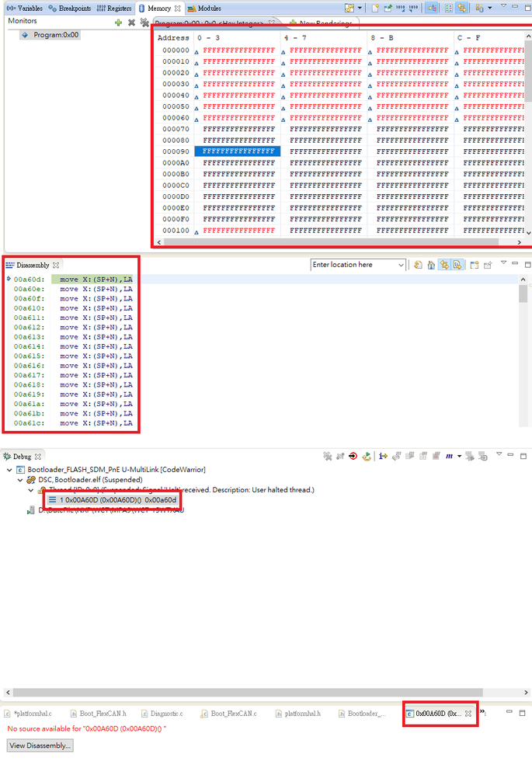Image resolution: width=532 pixels, height=775 pixels.
Task: Select stack frame 0x00A60D in the Debug tree
Action: 113,500
